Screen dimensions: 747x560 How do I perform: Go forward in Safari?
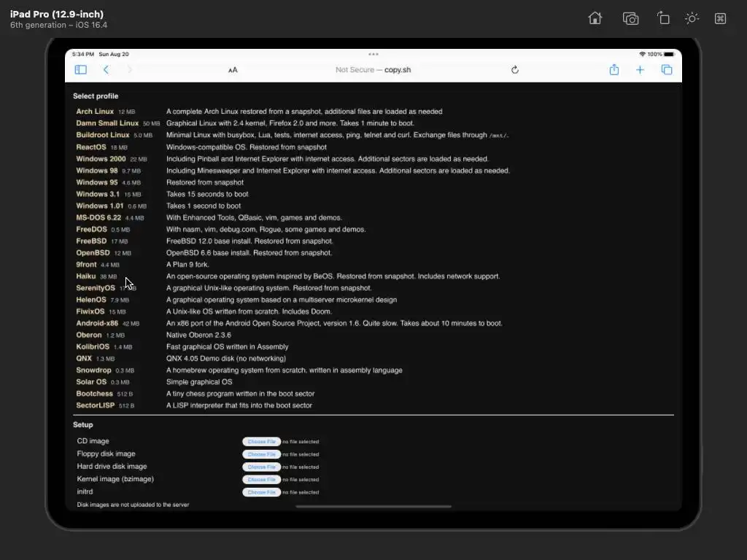click(x=129, y=69)
